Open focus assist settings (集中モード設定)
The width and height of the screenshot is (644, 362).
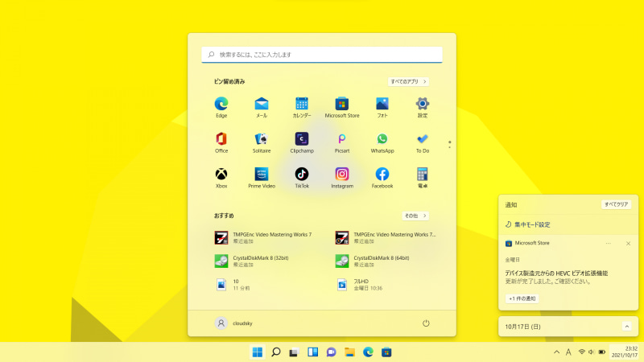(x=528, y=224)
